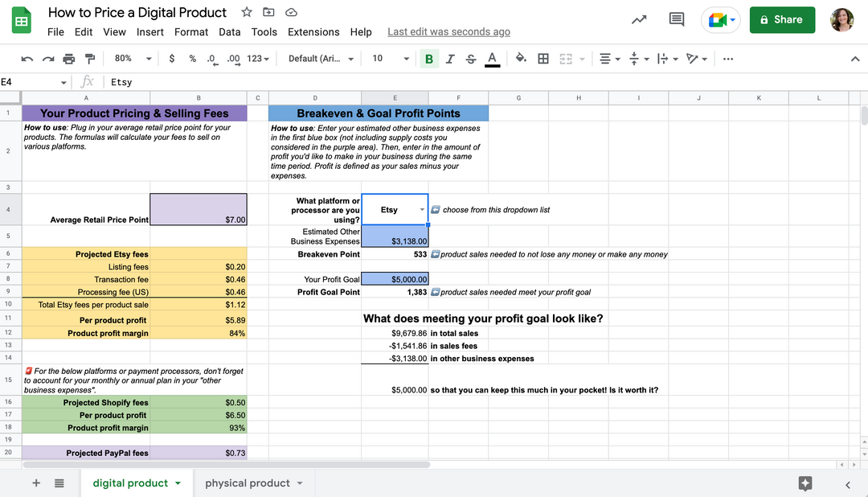The width and height of the screenshot is (868, 497).
Task: Click the formula bar containing Etsy
Action: [x=402, y=82]
